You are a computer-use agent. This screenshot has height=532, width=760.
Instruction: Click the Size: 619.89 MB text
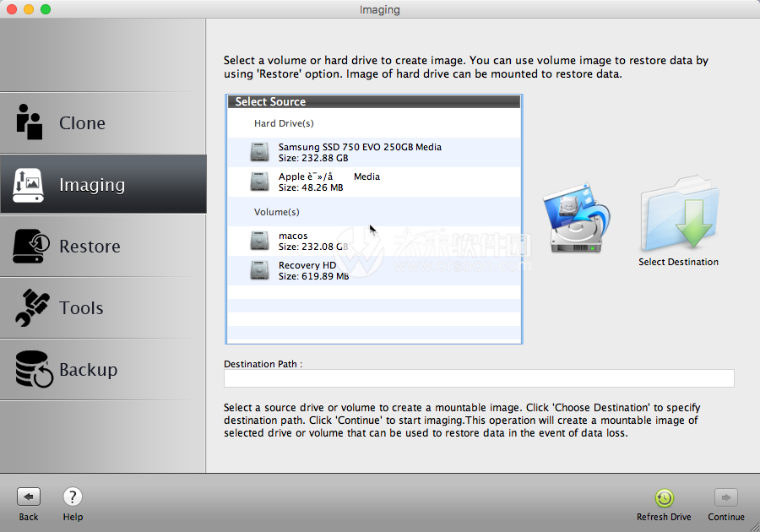tap(313, 276)
